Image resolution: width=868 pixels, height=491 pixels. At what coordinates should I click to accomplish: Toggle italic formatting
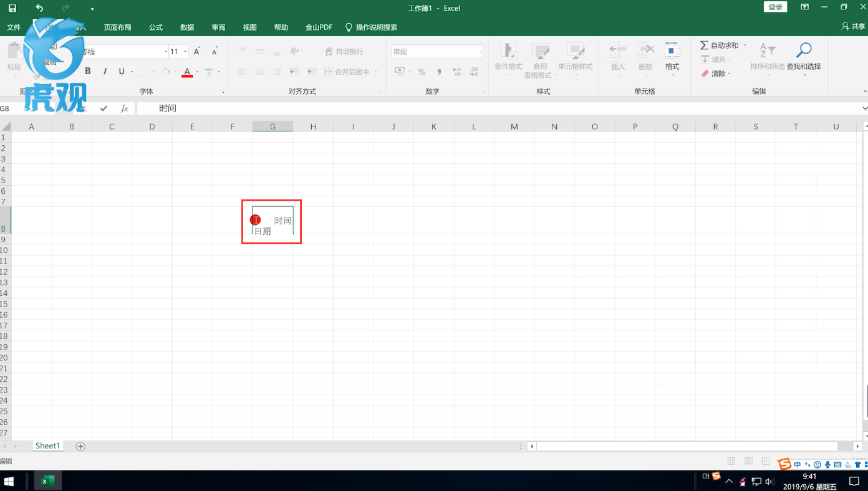click(x=105, y=71)
